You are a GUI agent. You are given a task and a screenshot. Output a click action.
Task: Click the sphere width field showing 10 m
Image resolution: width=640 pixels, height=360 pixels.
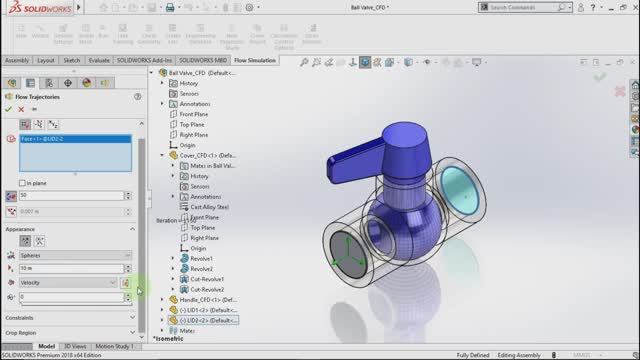pos(71,269)
